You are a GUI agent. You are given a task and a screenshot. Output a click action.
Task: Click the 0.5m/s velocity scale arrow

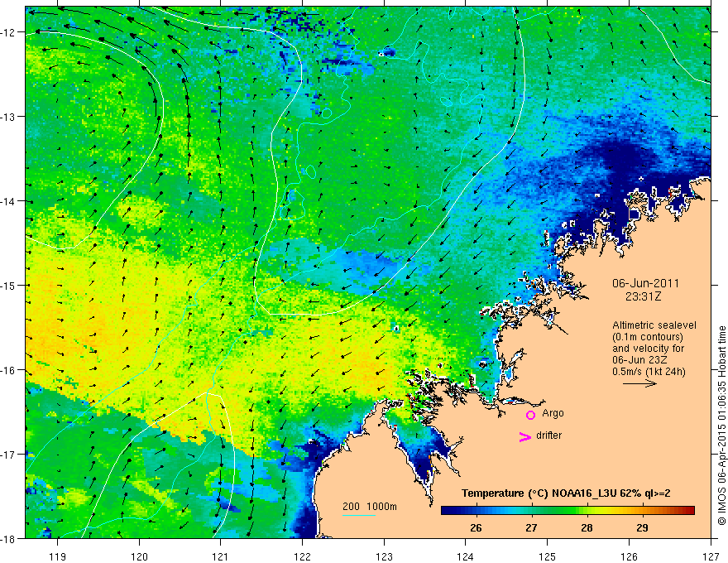click(x=639, y=383)
